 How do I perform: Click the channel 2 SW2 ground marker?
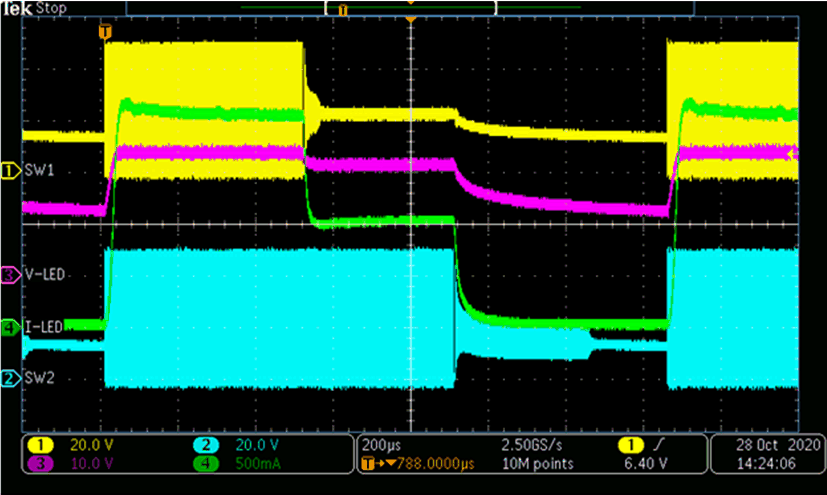click(10, 378)
